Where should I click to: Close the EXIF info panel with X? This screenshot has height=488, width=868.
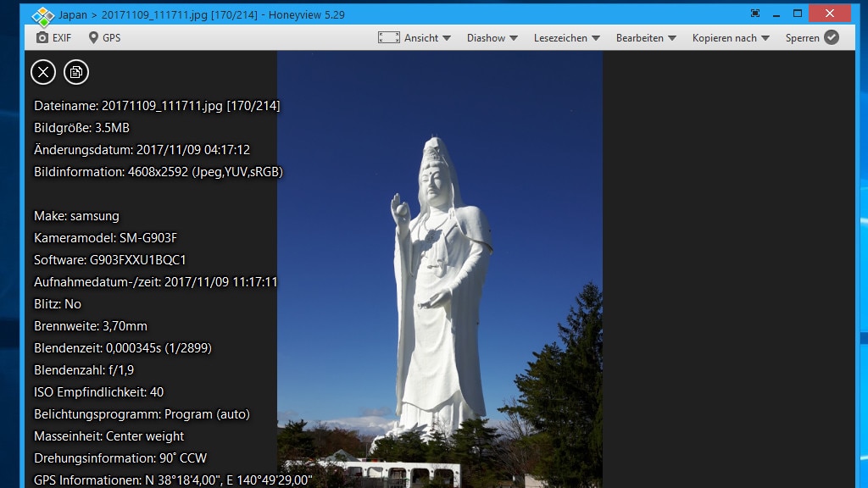point(43,72)
